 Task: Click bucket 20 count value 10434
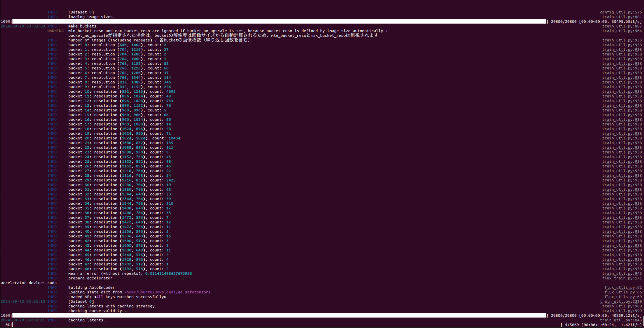click(174, 138)
